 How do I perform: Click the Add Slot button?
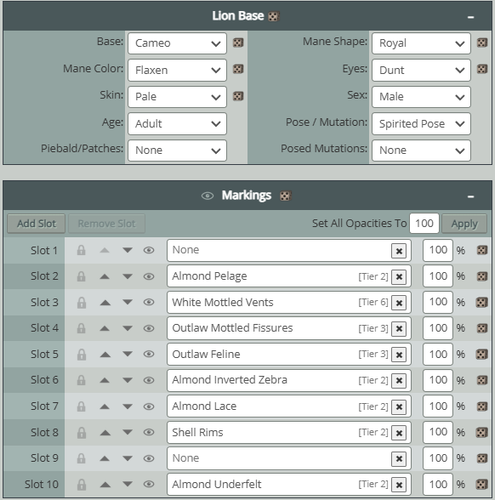tap(36, 223)
